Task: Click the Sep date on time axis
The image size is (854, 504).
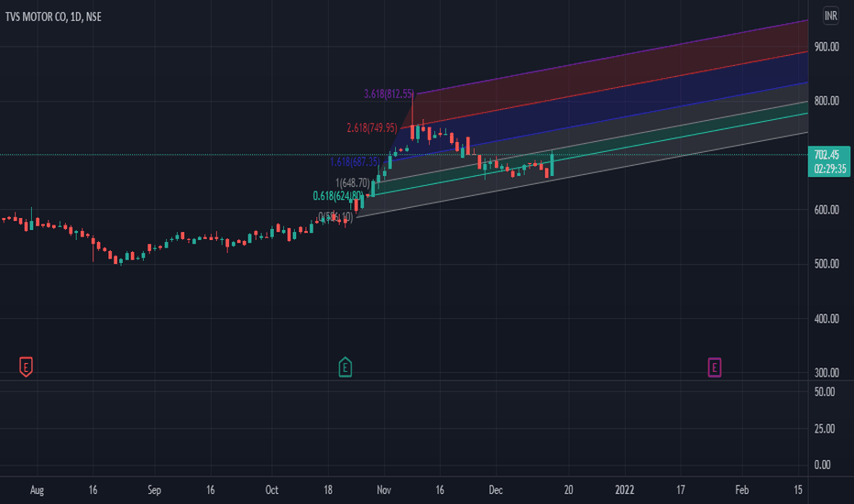Action: [x=154, y=490]
